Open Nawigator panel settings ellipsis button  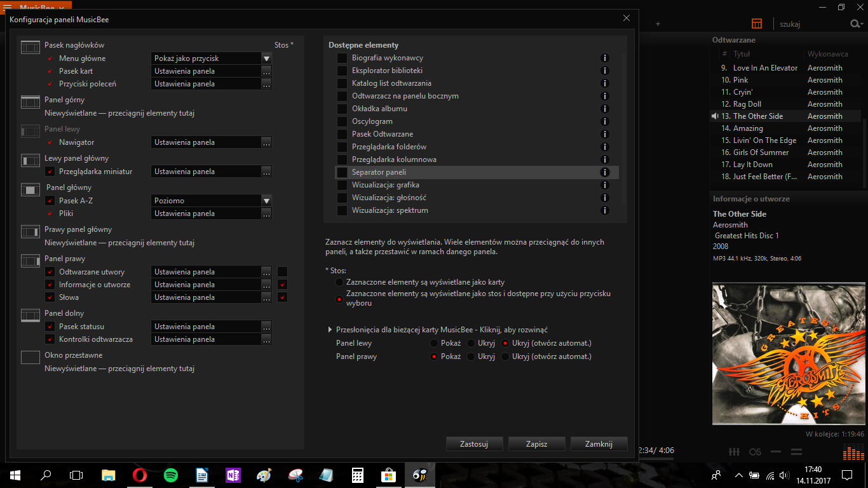click(x=266, y=142)
